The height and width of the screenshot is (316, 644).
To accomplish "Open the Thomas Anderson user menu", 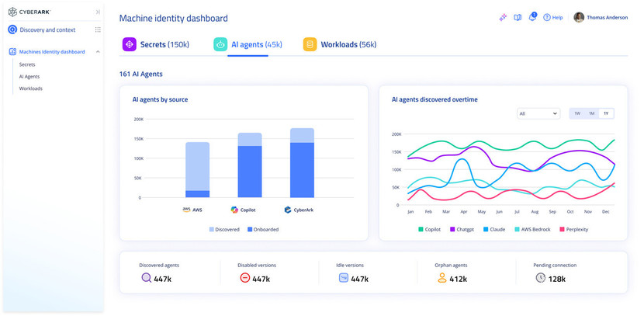I will [x=601, y=17].
